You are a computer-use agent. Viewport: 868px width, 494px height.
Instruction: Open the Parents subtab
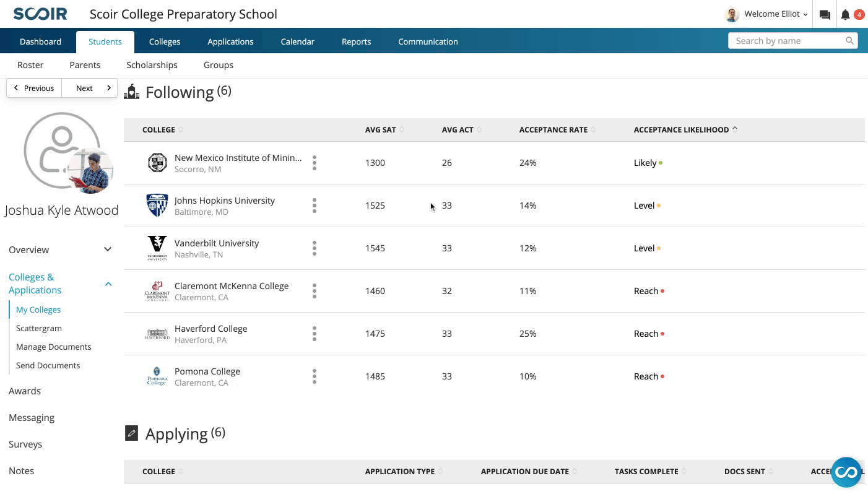tap(85, 65)
